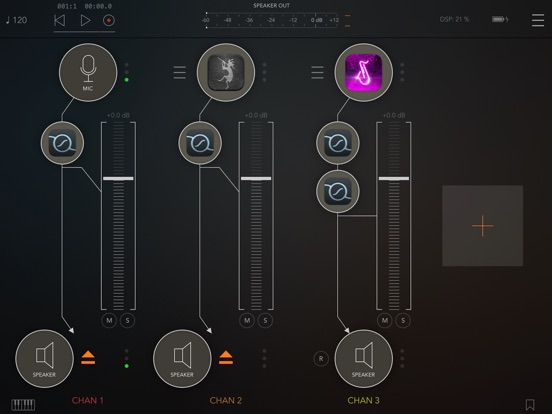Viewport: 552px width, 414px height.
Task: Open the main hamburger menu at top right
Action: pyautogui.click(x=538, y=20)
